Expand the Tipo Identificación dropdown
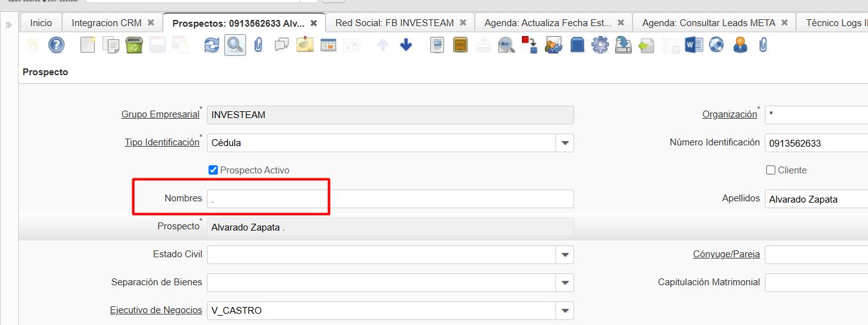 (565, 143)
